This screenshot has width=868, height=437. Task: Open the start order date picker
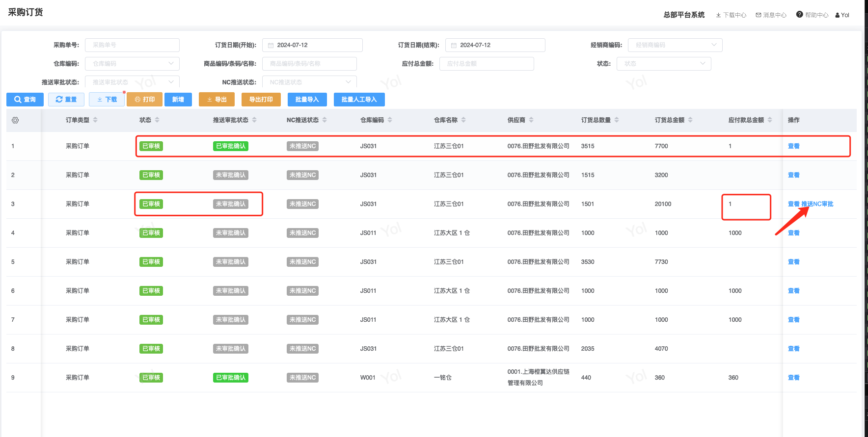(x=312, y=45)
